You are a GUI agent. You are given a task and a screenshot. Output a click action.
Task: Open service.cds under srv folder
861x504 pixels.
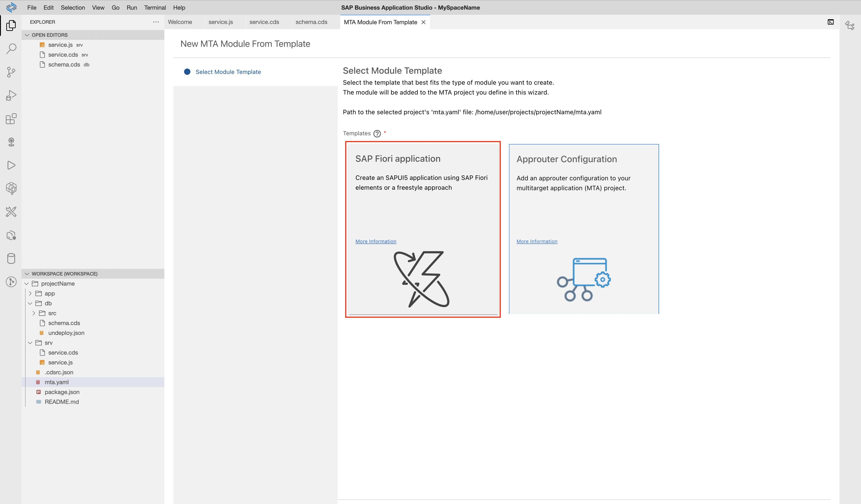(x=93, y=353)
